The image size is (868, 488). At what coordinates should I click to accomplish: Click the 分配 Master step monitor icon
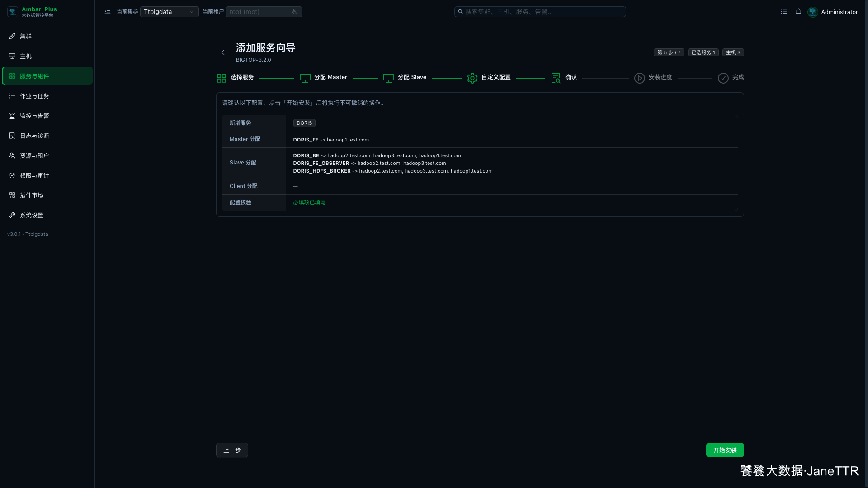[x=305, y=78]
